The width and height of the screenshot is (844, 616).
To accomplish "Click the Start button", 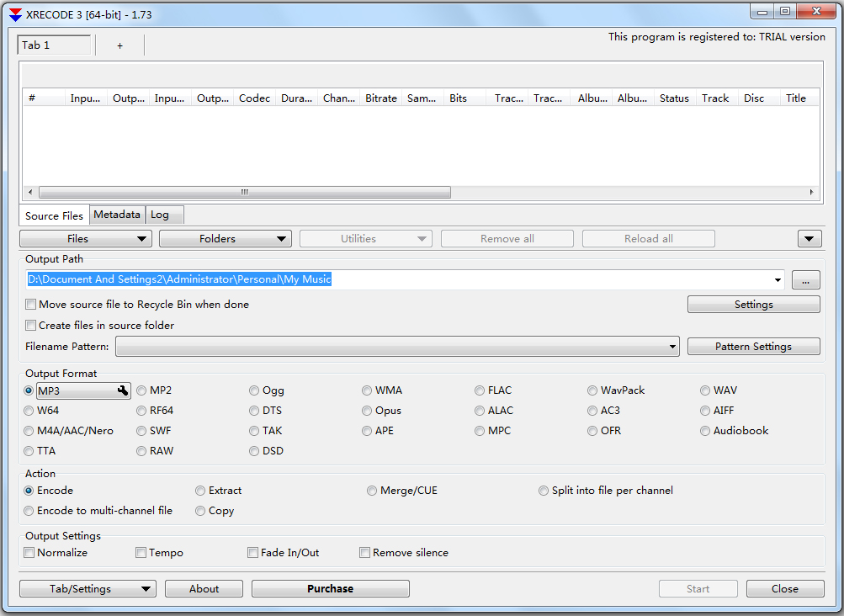I will click(x=698, y=588).
